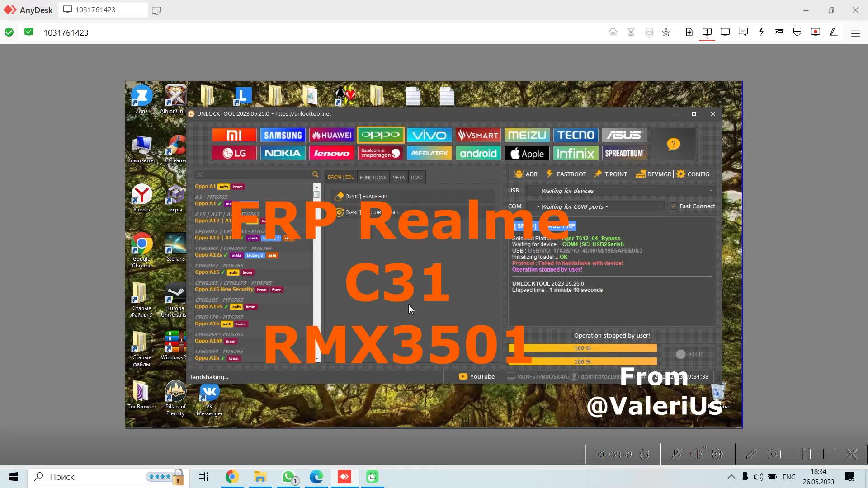Select the Xiaomi Mi brand tile

(x=234, y=135)
